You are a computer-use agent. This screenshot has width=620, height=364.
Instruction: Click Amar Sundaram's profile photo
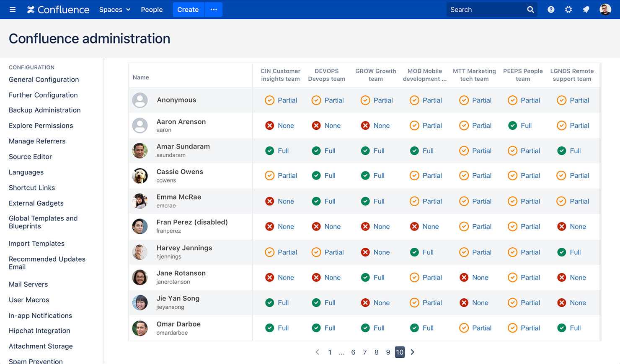(140, 151)
